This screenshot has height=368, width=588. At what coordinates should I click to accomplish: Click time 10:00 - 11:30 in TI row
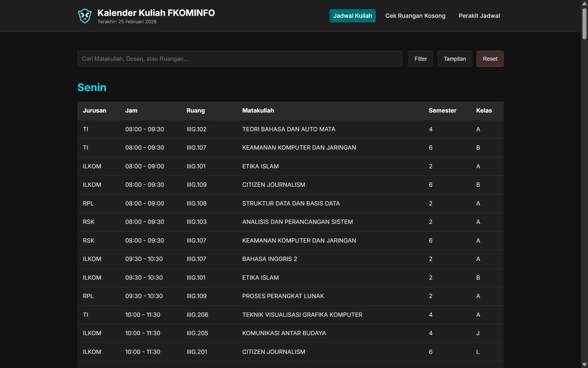[143, 315]
